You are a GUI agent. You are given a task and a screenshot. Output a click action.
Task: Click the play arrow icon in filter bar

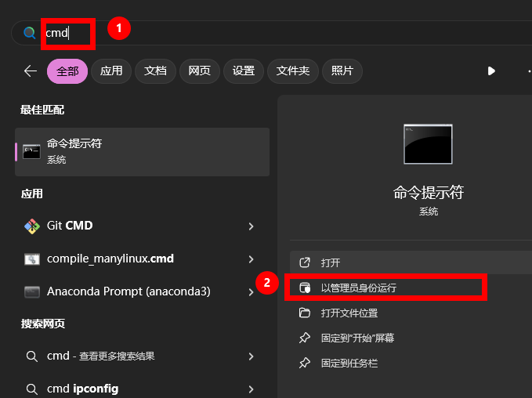491,71
